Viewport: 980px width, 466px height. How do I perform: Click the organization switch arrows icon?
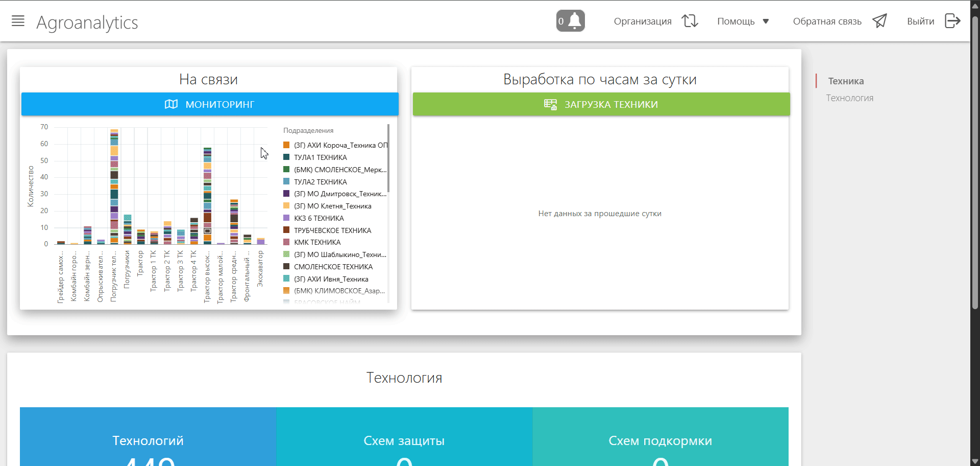click(690, 21)
